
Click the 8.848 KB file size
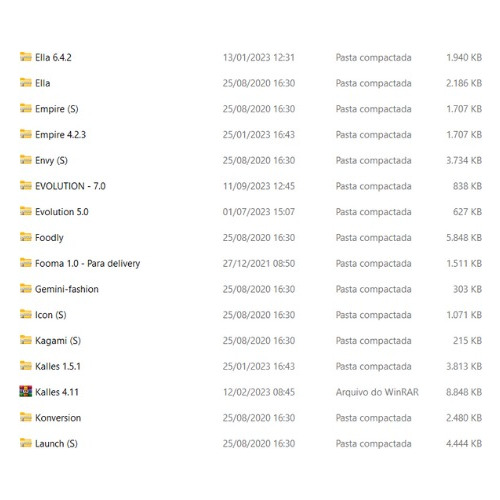[464, 392]
